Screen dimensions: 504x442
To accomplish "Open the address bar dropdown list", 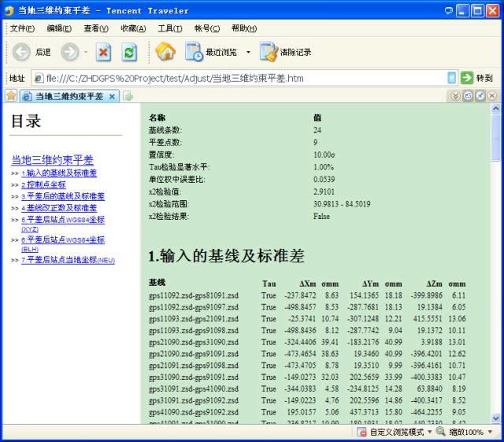I will (x=451, y=78).
